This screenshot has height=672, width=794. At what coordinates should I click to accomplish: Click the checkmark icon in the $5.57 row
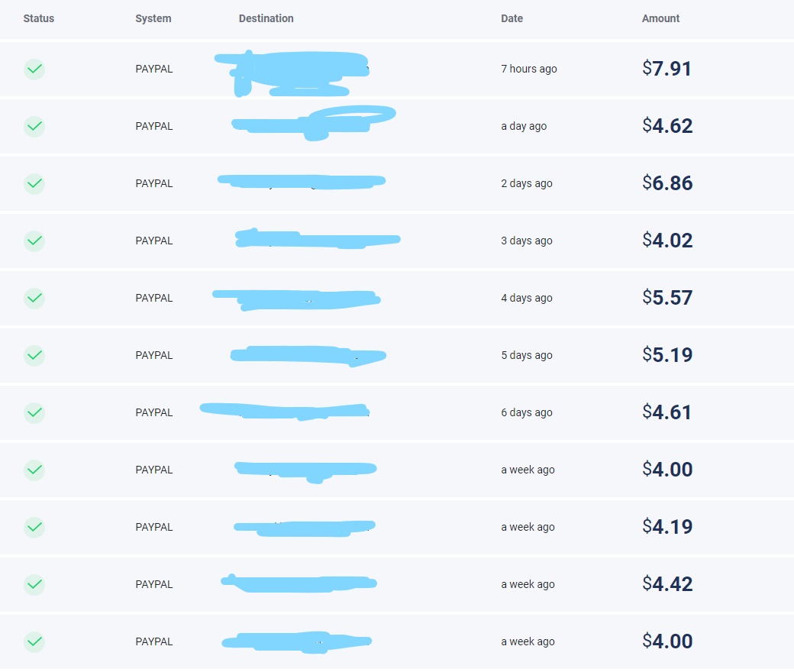click(x=34, y=299)
